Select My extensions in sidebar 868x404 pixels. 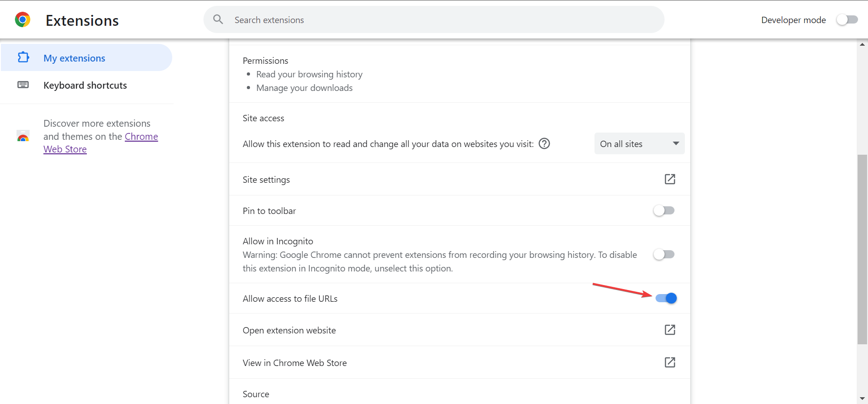click(74, 58)
